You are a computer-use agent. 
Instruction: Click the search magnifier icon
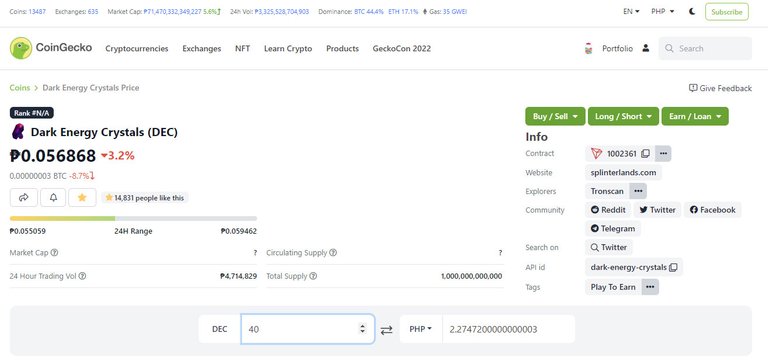(669, 48)
